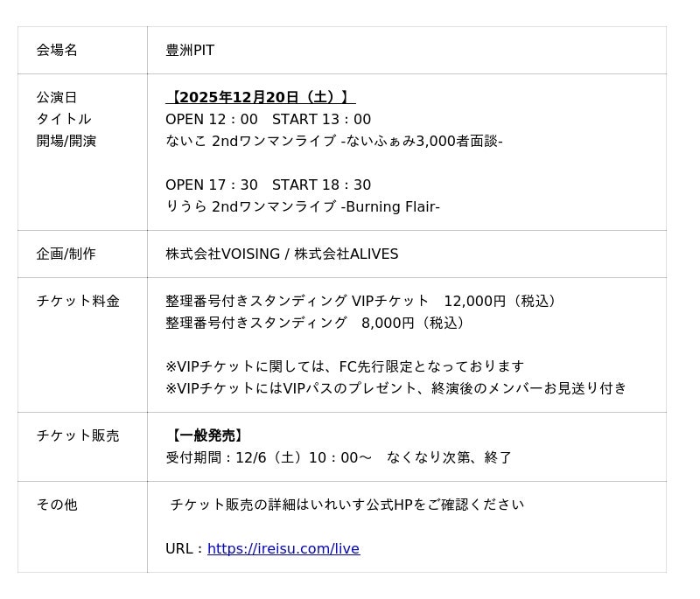Click the 開場/開演 label

pos(66,141)
